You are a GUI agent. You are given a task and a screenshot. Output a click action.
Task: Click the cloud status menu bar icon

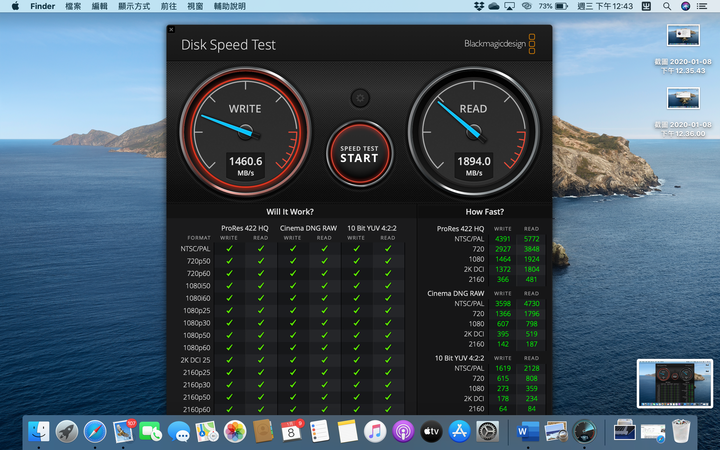(x=494, y=6)
